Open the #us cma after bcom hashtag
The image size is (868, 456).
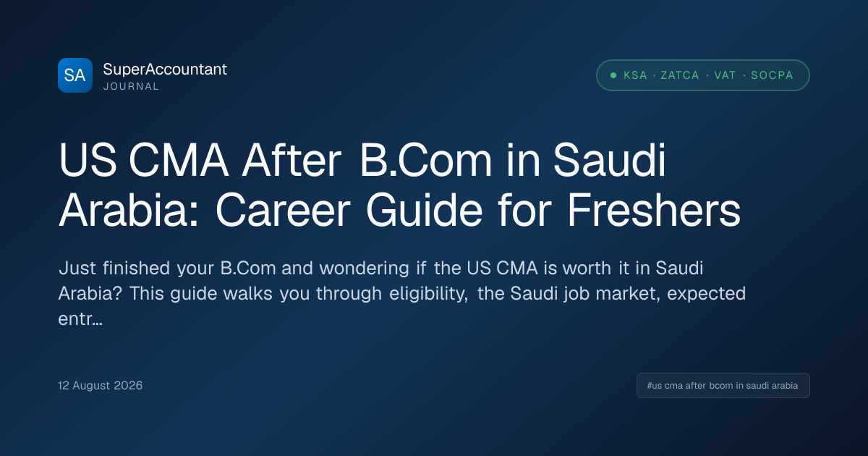pos(723,386)
